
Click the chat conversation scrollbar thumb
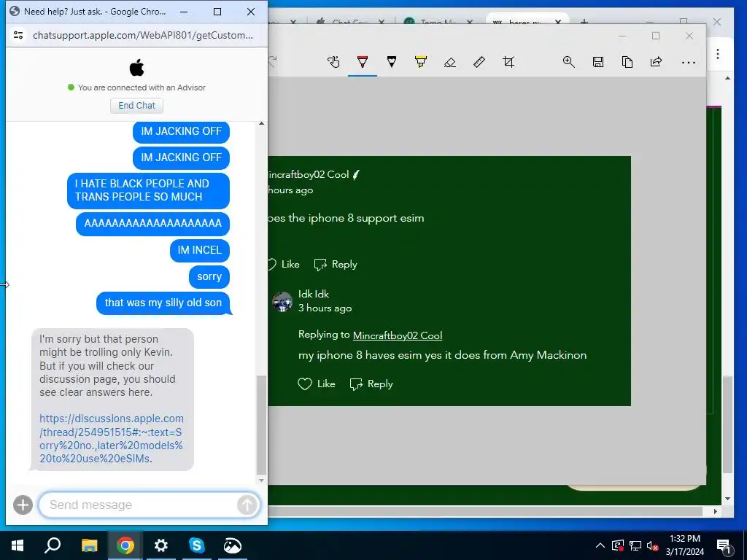tap(262, 425)
